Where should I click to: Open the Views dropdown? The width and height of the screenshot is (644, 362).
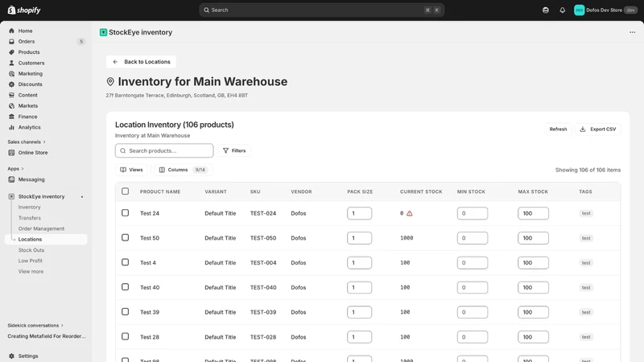(x=131, y=170)
